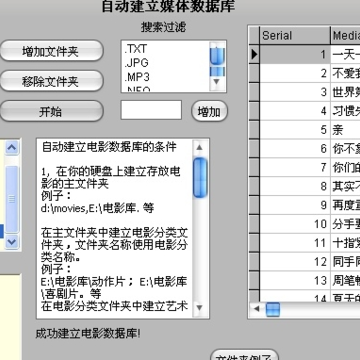Screen dimensions: 360x360
Task: Click the left folder list up arrow
Action: tap(12, 147)
